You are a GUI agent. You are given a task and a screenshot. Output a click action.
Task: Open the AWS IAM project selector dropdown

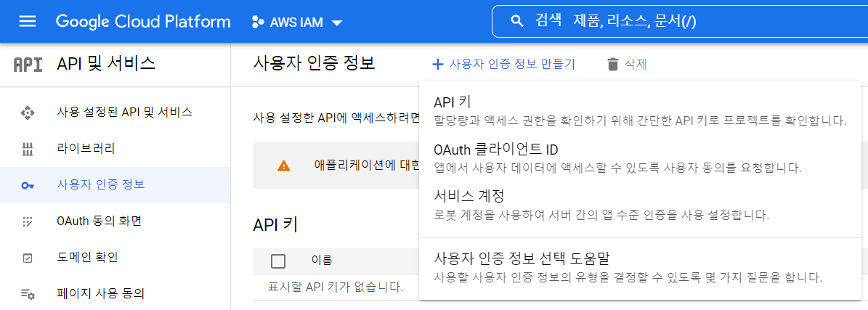297,22
